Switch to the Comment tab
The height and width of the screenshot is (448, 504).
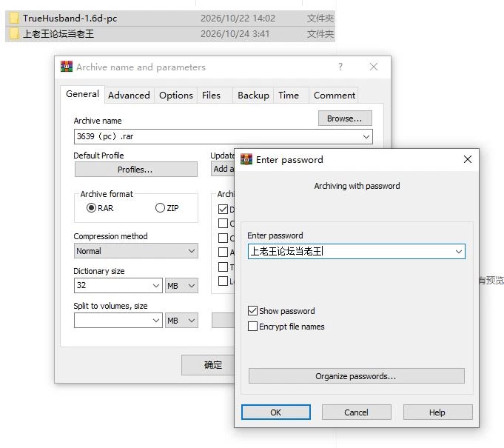[335, 96]
